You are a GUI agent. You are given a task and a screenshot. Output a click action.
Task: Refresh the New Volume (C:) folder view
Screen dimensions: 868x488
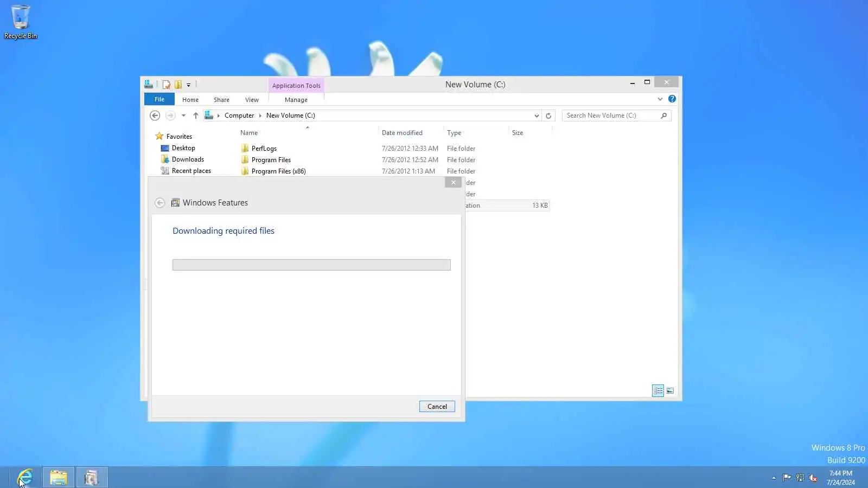click(548, 115)
